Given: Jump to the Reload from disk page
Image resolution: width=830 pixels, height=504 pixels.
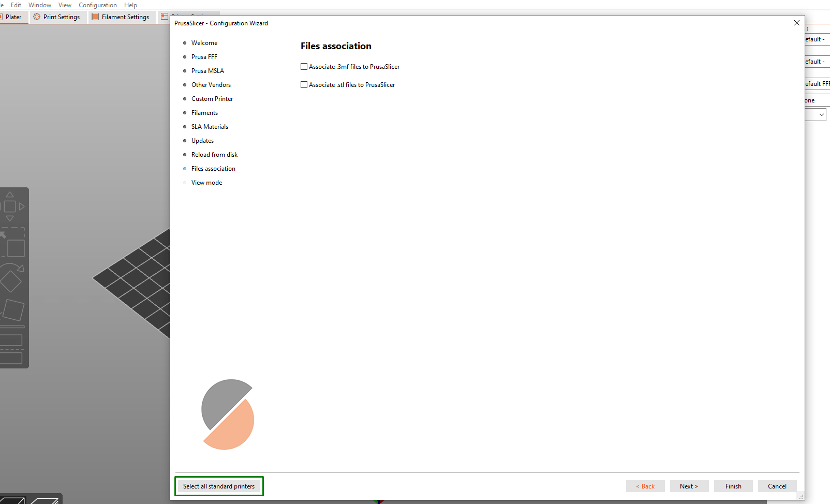Looking at the screenshot, I should coord(214,155).
